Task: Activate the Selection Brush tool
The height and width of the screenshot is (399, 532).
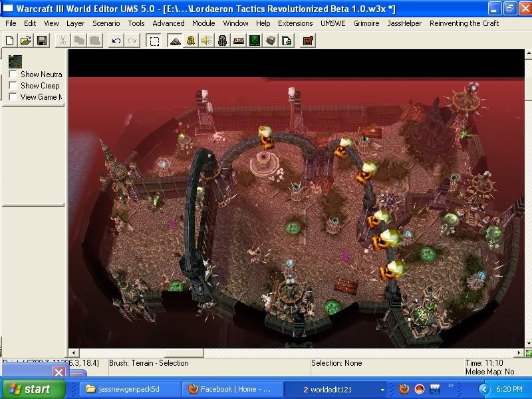Action: 154,41
